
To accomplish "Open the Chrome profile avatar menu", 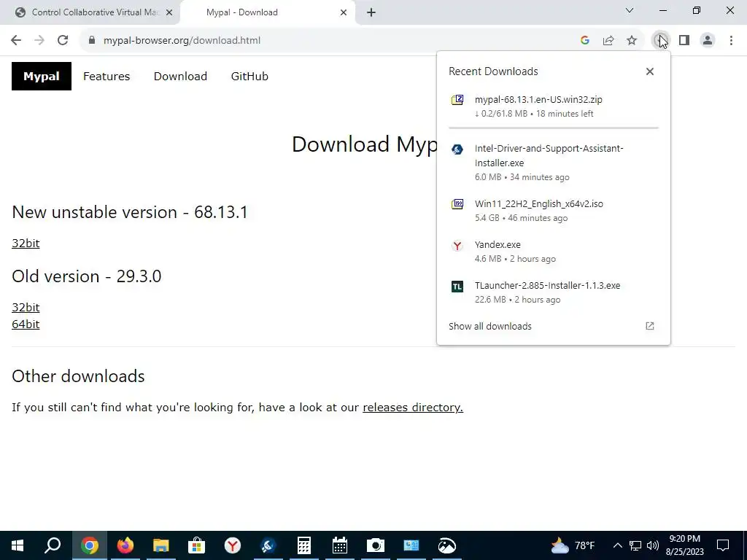I will (x=708, y=41).
